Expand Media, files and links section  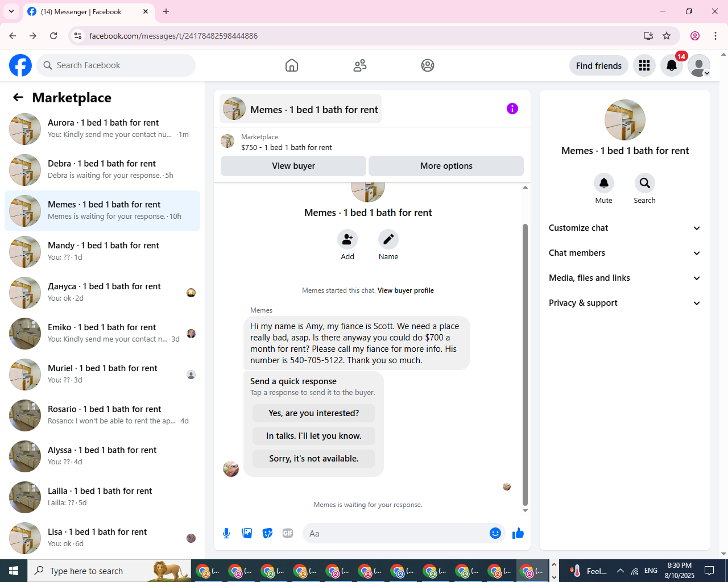(x=624, y=278)
